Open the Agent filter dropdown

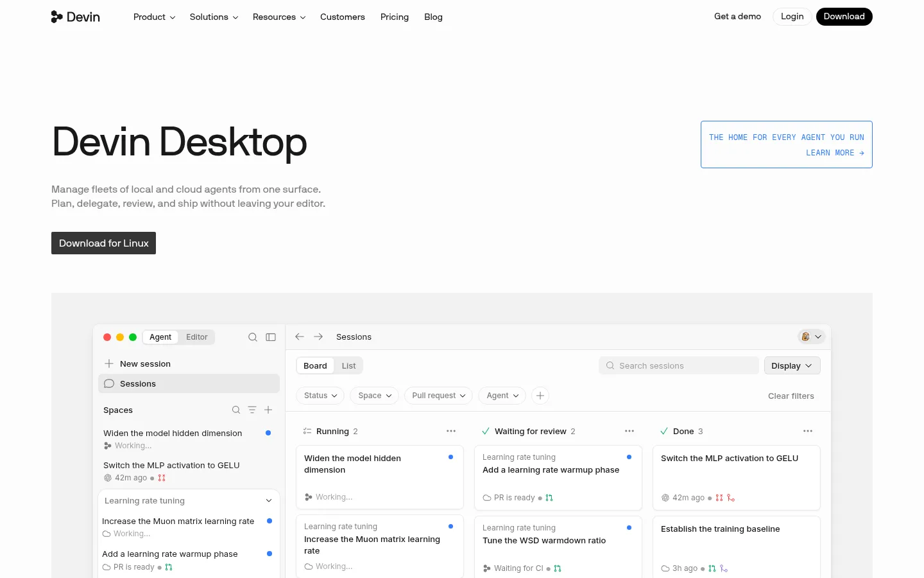pyautogui.click(x=502, y=396)
